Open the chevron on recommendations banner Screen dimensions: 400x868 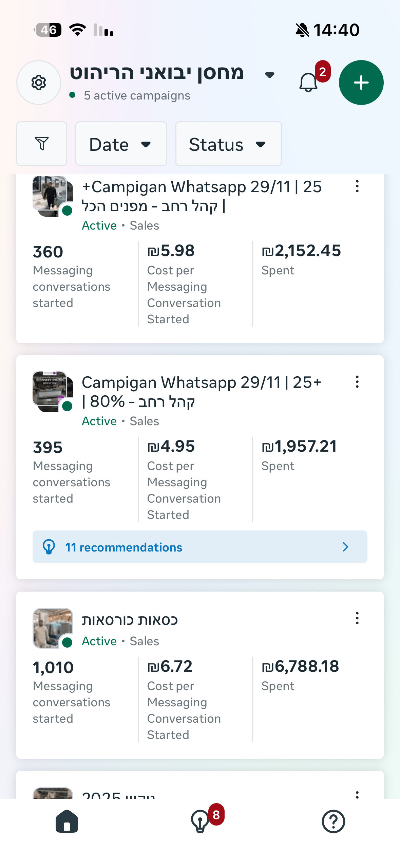coord(345,547)
